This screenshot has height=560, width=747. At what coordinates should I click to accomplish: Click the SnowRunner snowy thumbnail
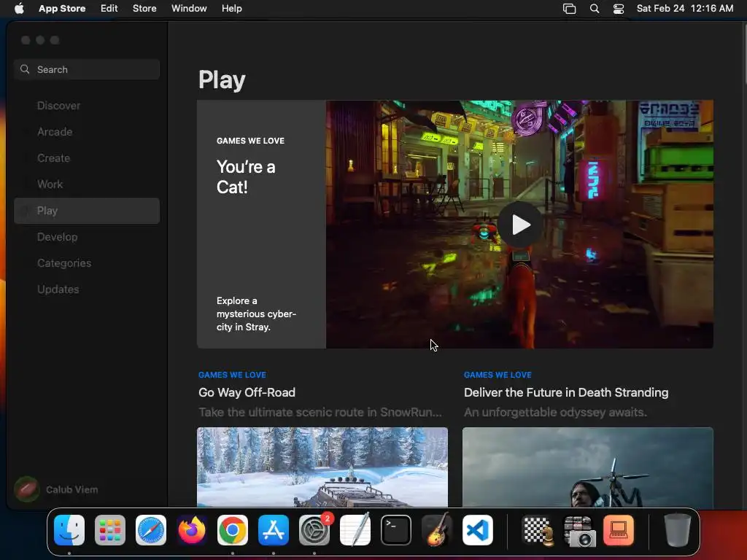tap(322, 467)
